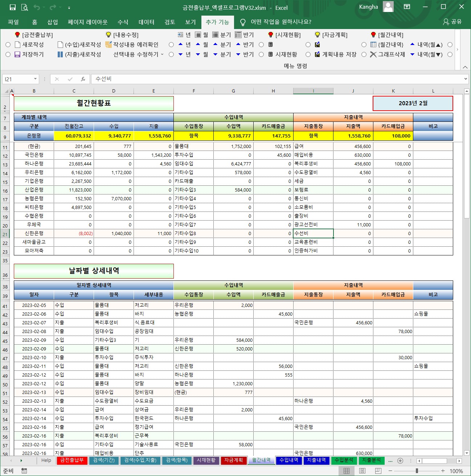471x476 pixels.
Task: Switch to the 자금계획 sheet tab
Action: (x=233, y=460)
